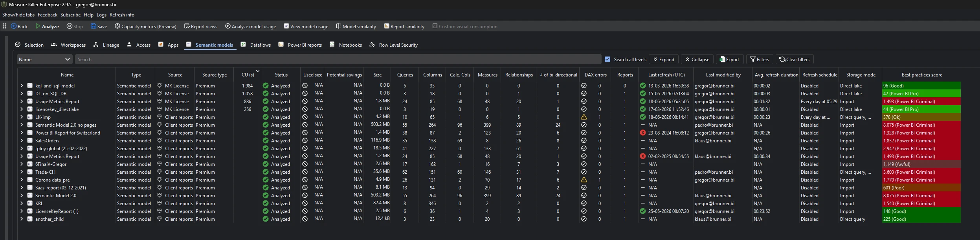
Task: Click the 1,149 (Awful) score cell
Action: coord(921,164)
